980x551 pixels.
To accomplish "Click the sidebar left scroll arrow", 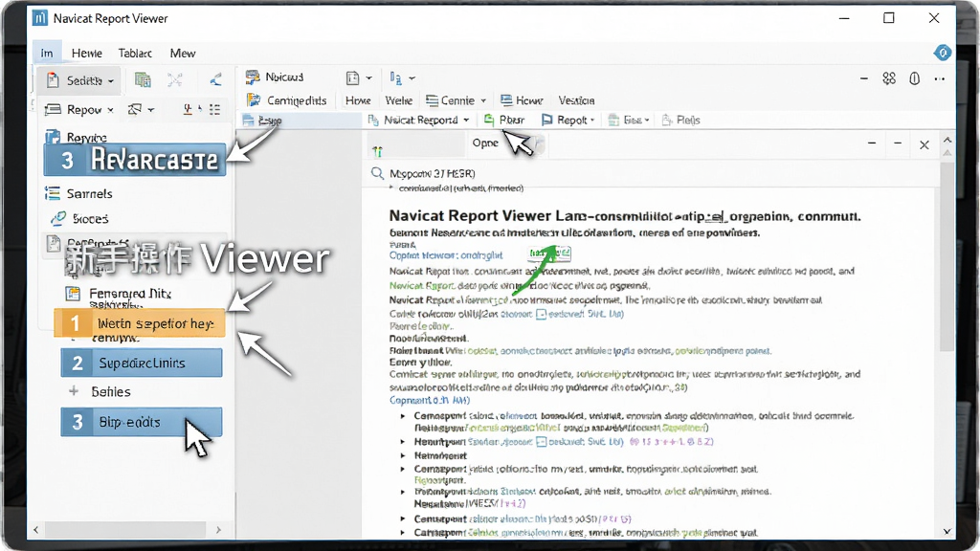I will pyautogui.click(x=35, y=530).
